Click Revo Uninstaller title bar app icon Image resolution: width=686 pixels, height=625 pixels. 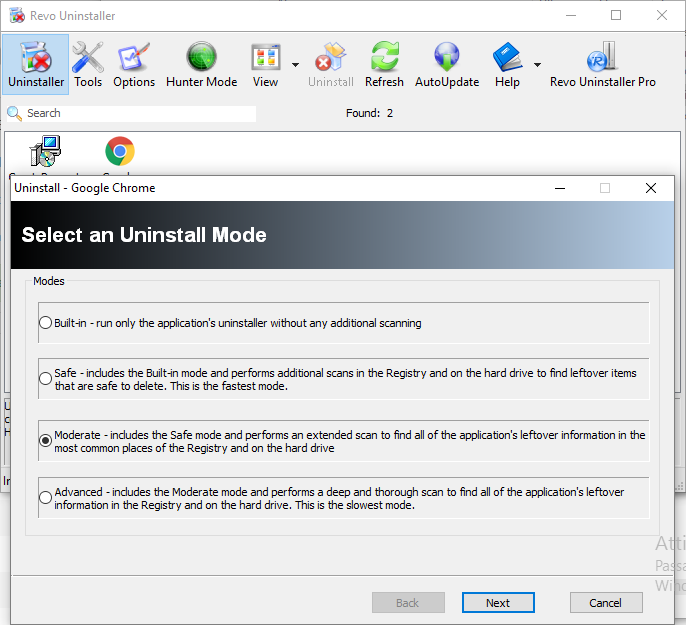click(x=17, y=15)
